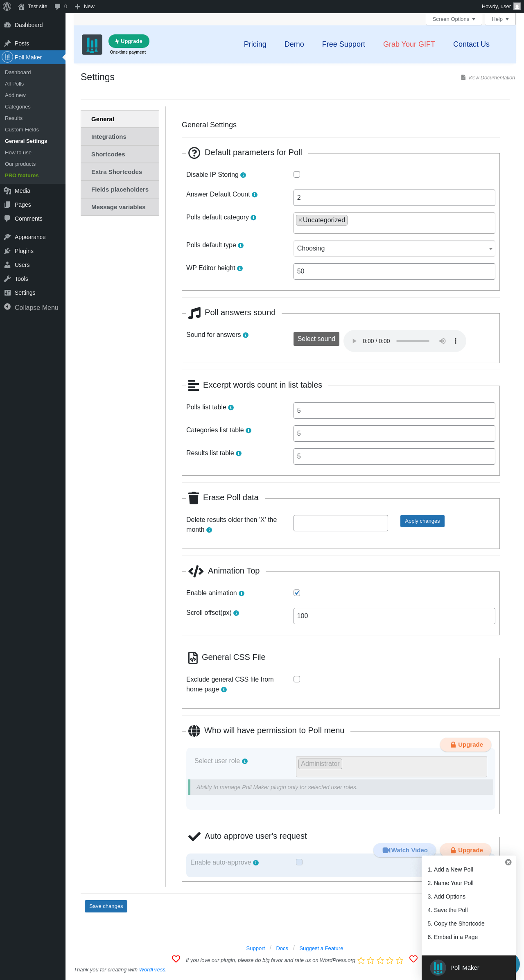Play the answer sound audio preview
Viewport: 524px width, 980px height.
pyautogui.click(x=355, y=341)
